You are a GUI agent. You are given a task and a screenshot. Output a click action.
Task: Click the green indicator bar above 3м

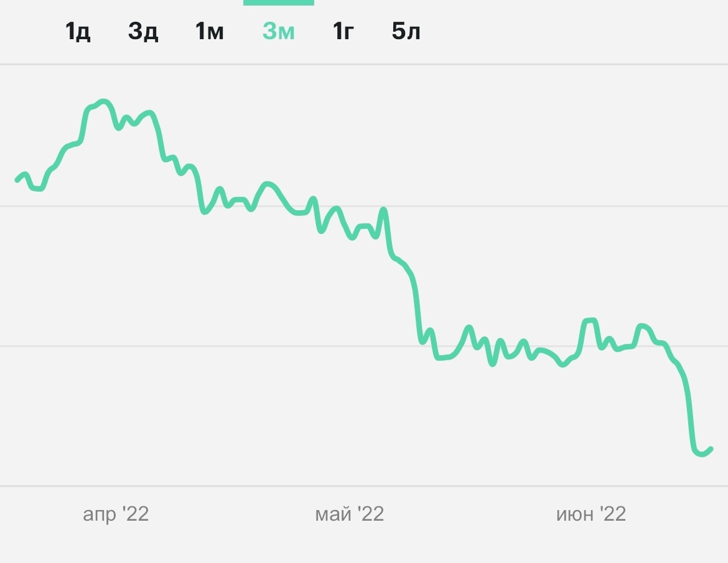[278, 2]
